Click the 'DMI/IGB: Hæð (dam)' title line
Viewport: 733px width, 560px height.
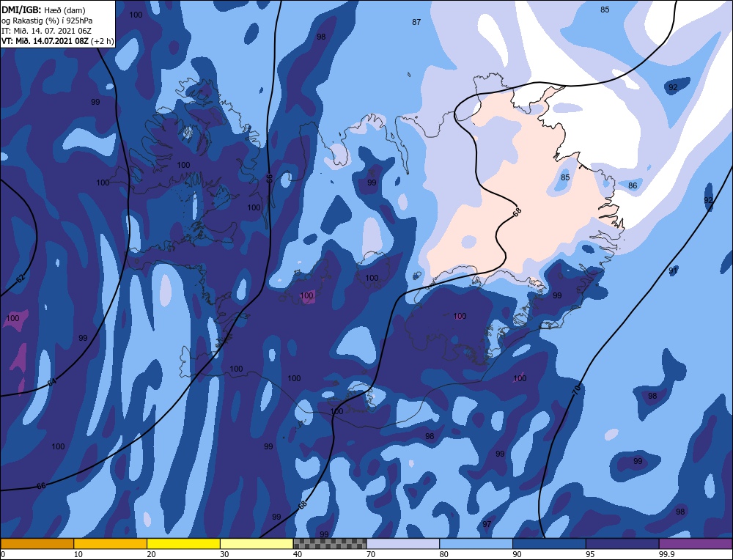click(x=43, y=10)
